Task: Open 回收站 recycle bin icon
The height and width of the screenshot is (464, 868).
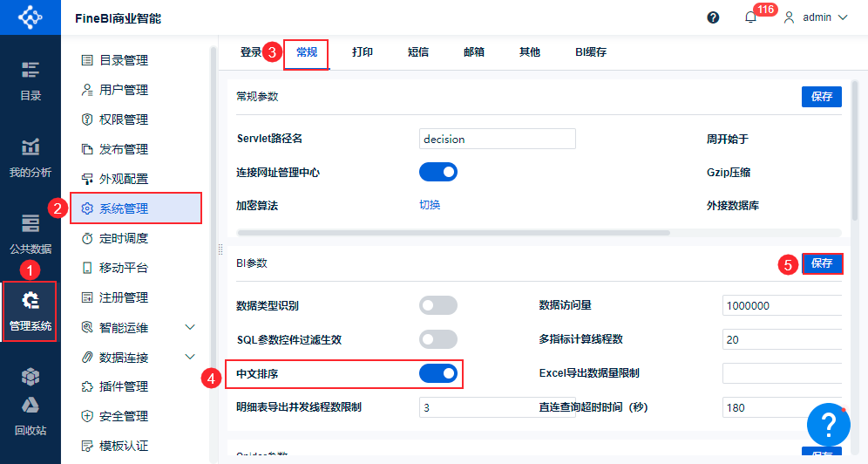Action: [x=31, y=415]
